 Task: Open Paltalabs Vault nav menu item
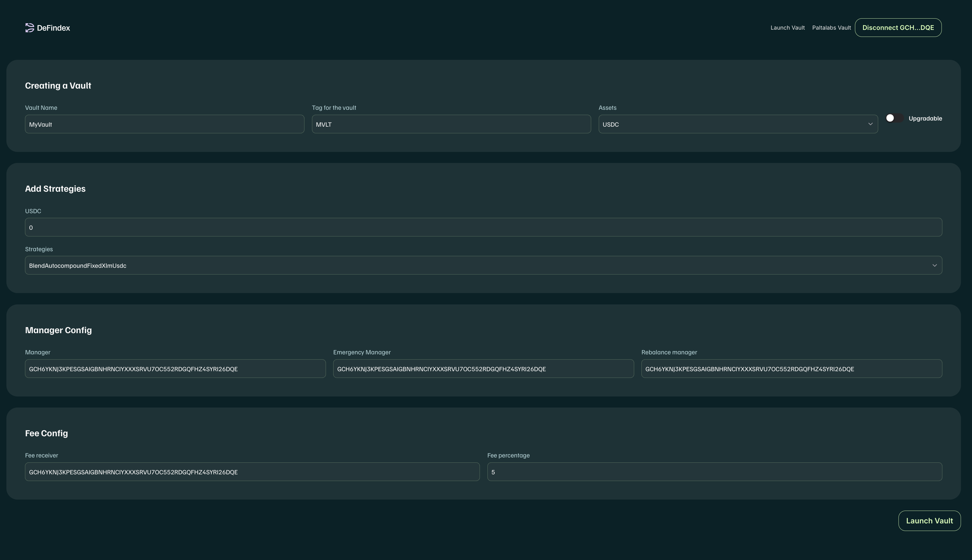[831, 28]
